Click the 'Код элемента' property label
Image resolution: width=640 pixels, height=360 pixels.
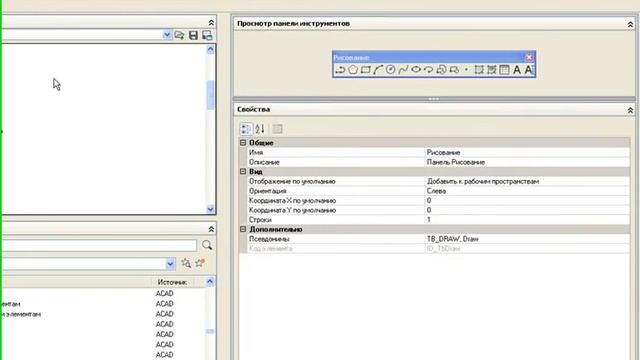[x=271, y=249]
